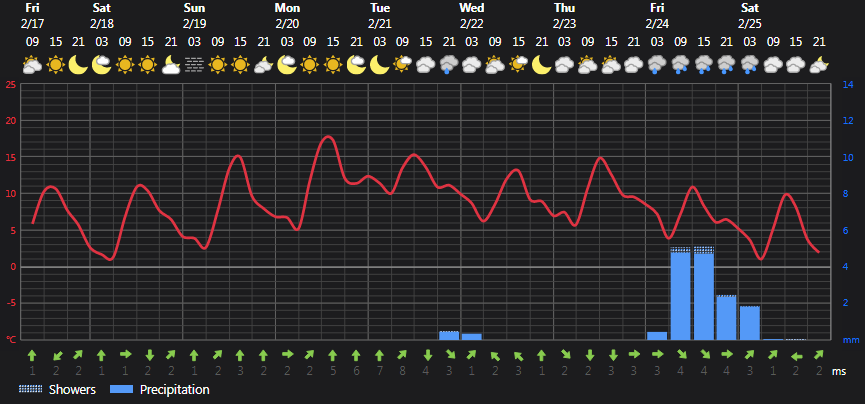Click the Showers legend swatch
The image size is (865, 404).
[31, 389]
